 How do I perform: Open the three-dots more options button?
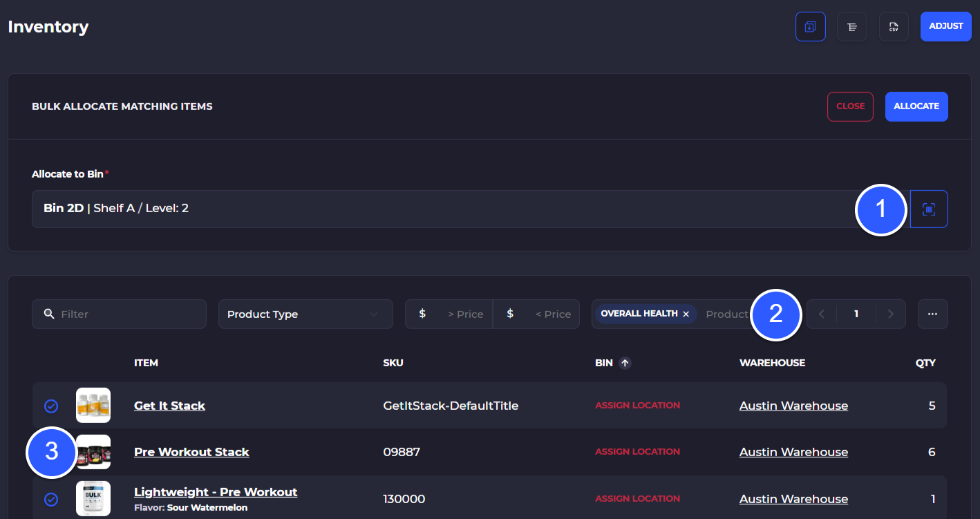(x=933, y=314)
